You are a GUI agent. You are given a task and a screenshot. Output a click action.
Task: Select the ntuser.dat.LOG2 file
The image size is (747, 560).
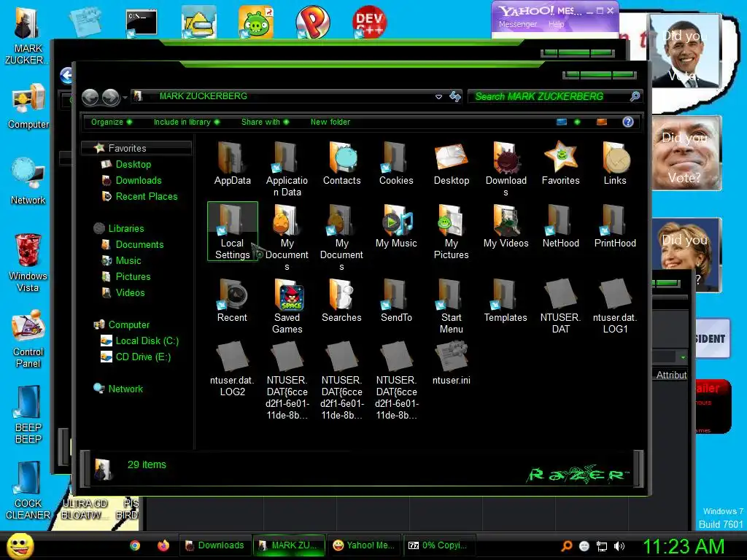tap(232, 369)
